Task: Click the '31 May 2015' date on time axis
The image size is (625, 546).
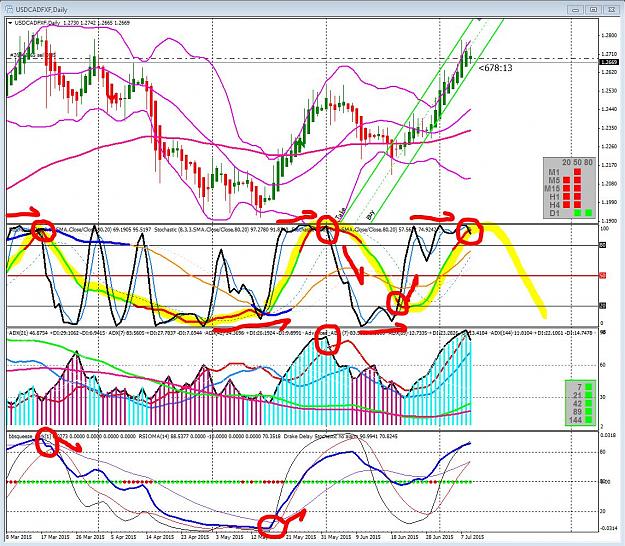Action: tap(337, 537)
